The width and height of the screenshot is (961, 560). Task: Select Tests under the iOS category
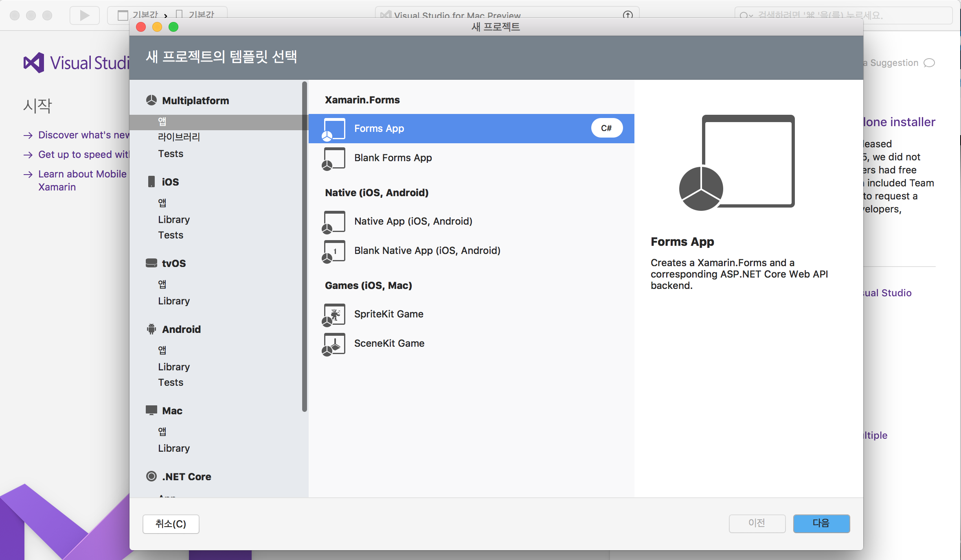[x=171, y=235]
